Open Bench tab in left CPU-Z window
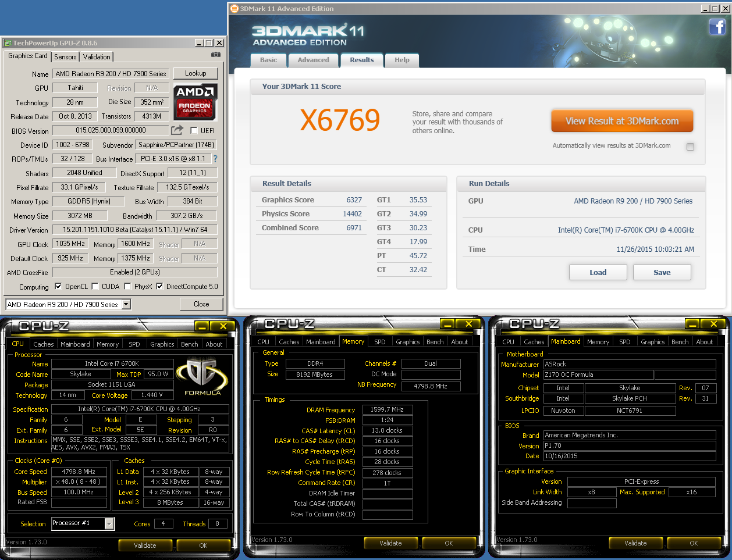Viewport: 732px width, 560px height. (190, 344)
